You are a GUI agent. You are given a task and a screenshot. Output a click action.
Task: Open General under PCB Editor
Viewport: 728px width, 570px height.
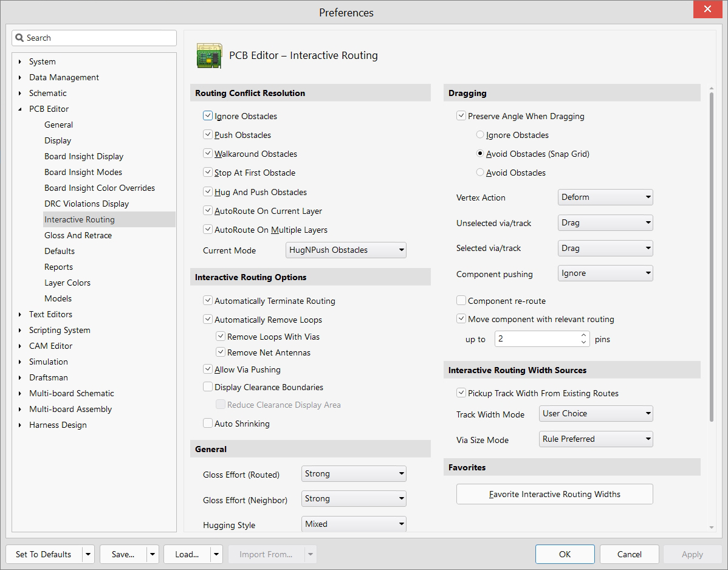tap(58, 125)
